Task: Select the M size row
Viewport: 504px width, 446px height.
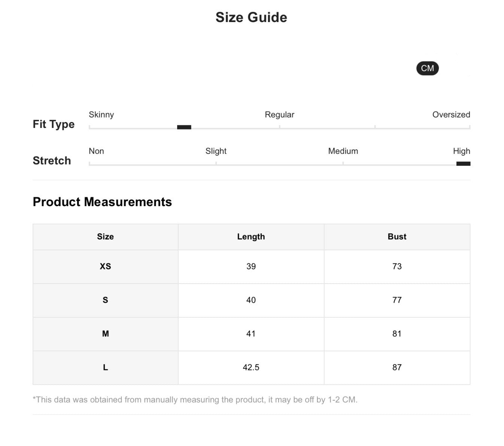Action: [105, 334]
